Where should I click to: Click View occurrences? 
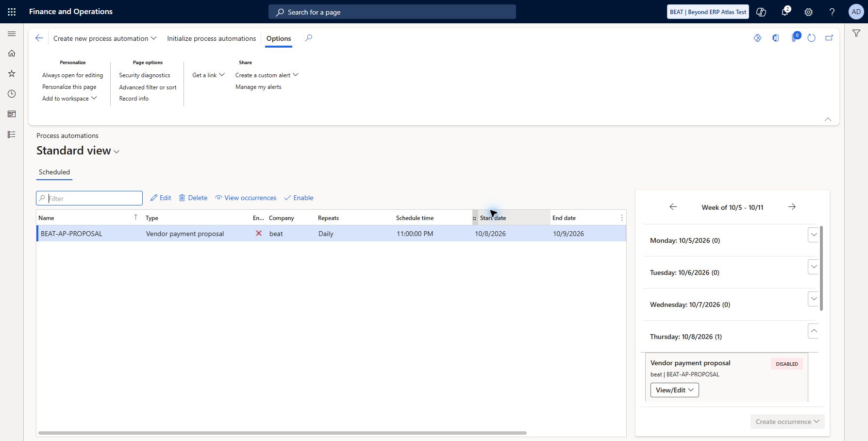pos(246,198)
